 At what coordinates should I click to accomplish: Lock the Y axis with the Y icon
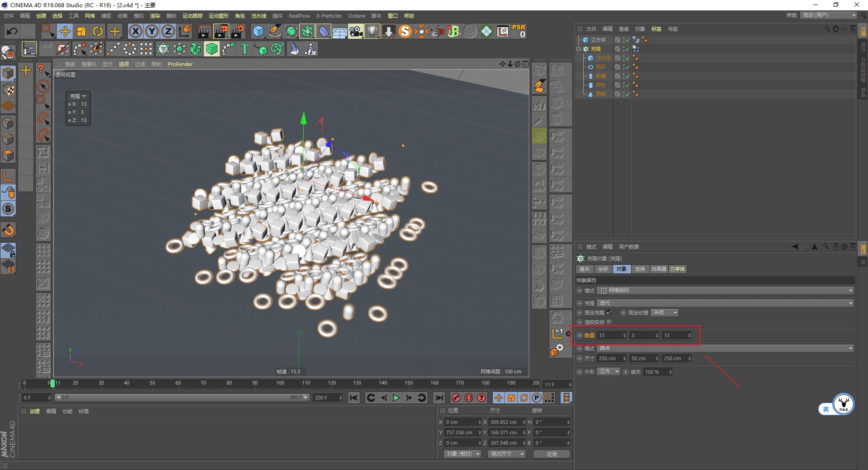(151, 31)
